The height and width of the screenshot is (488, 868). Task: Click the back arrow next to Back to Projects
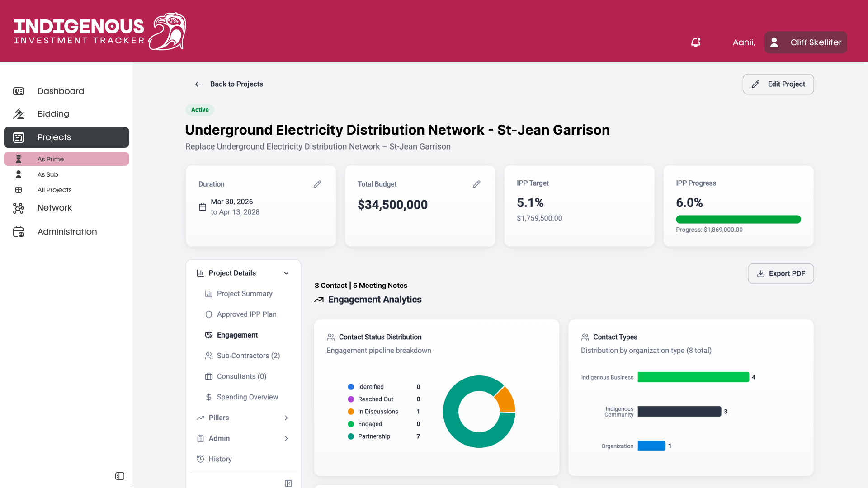(x=198, y=84)
